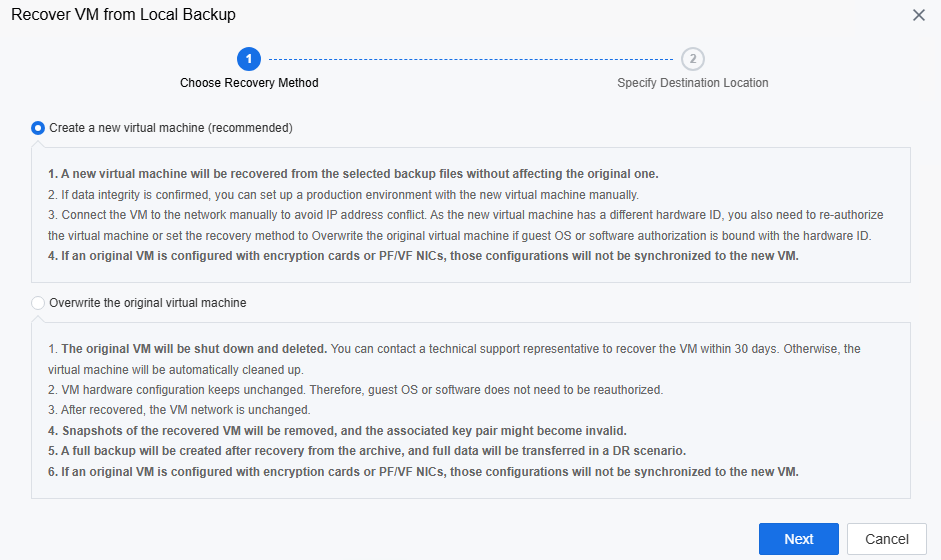Close the Recover VM dialog with X
The height and width of the screenshot is (560, 941).
click(x=919, y=15)
